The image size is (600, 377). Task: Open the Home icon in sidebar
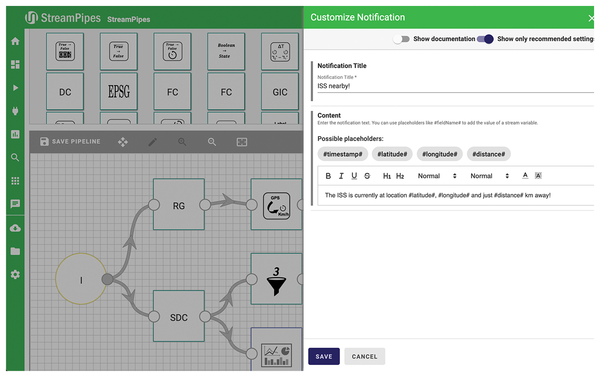15,41
